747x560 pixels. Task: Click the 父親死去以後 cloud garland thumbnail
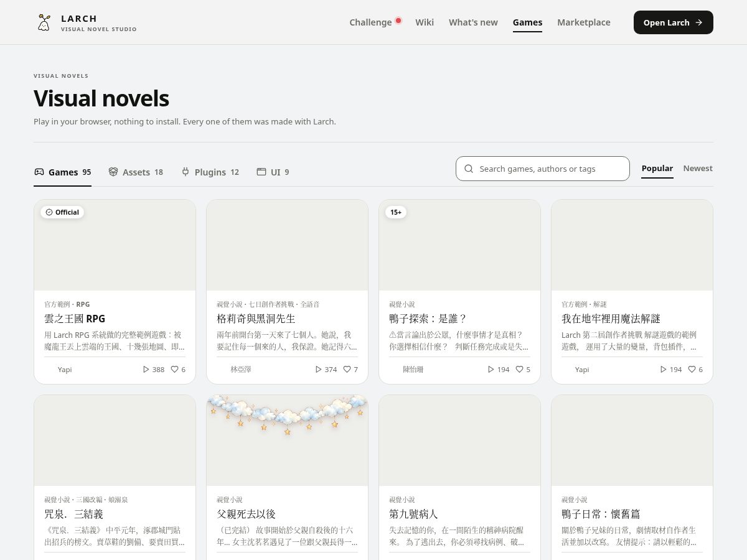pyautogui.click(x=287, y=441)
